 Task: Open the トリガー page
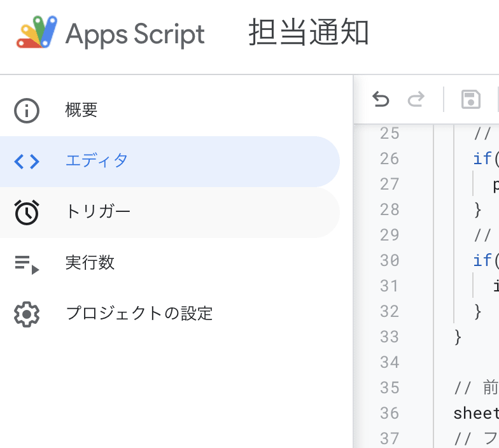(x=98, y=211)
